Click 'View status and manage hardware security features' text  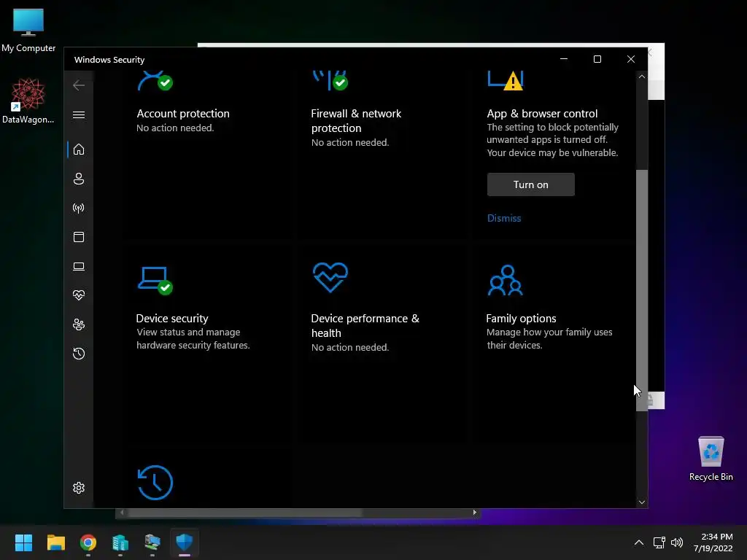(x=193, y=338)
